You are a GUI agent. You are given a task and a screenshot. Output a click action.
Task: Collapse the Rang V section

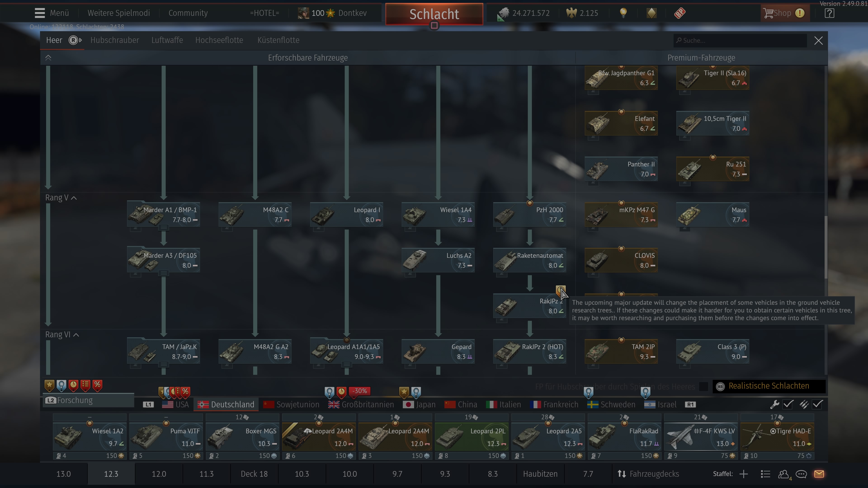pyautogui.click(x=74, y=198)
